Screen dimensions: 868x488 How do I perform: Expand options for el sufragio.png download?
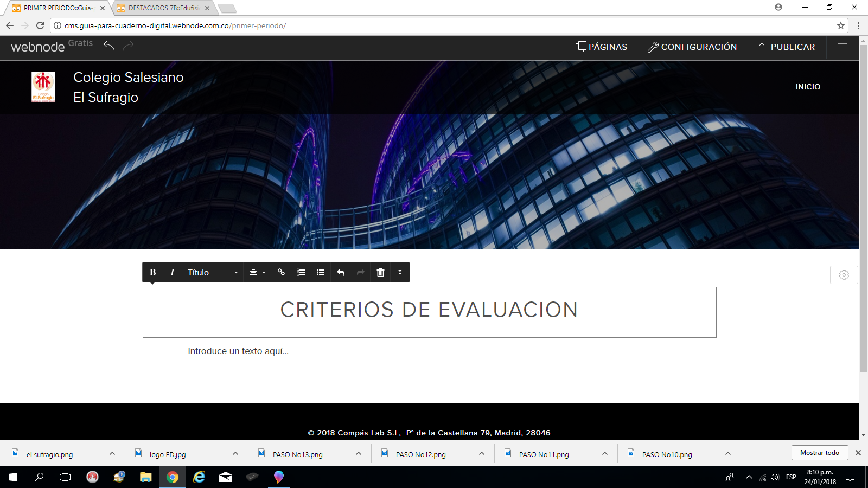coord(112,453)
